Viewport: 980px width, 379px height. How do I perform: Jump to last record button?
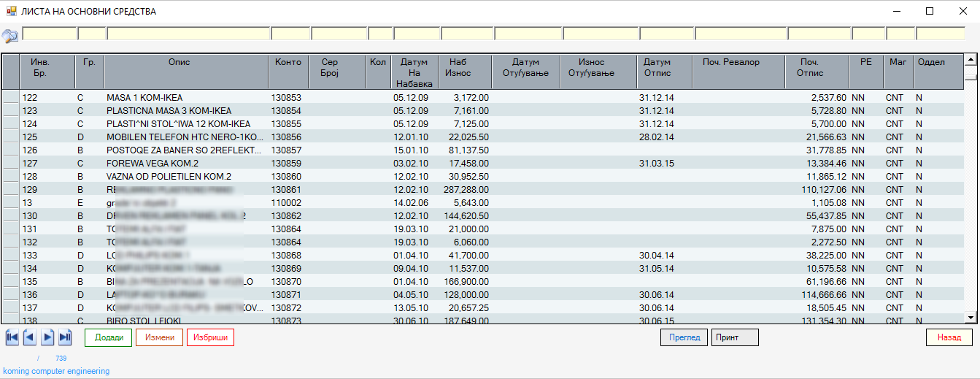(65, 337)
